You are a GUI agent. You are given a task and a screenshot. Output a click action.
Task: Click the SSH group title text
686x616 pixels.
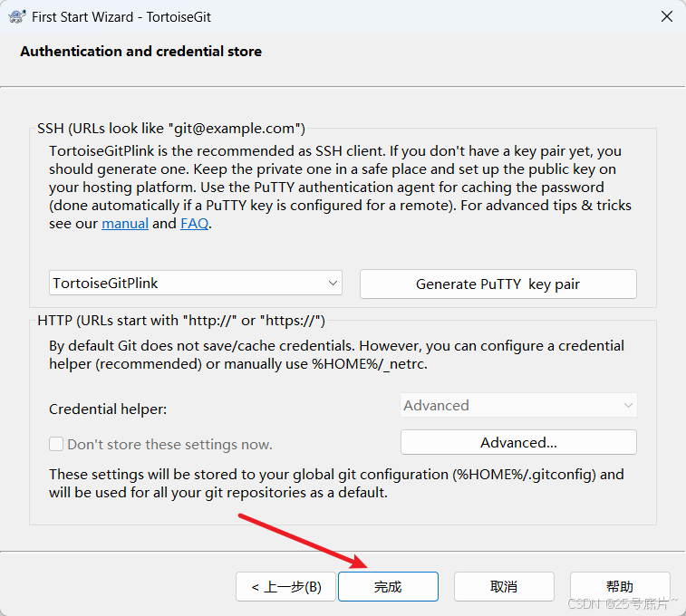point(171,129)
